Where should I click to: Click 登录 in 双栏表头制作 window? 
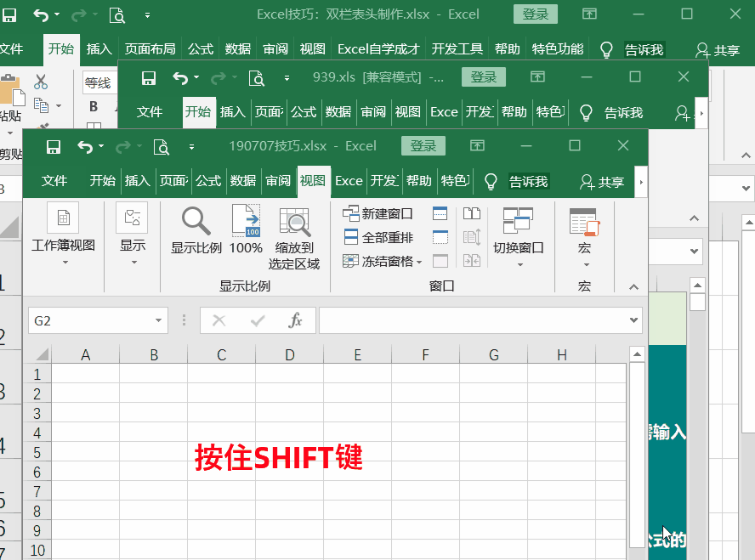pyautogui.click(x=536, y=14)
